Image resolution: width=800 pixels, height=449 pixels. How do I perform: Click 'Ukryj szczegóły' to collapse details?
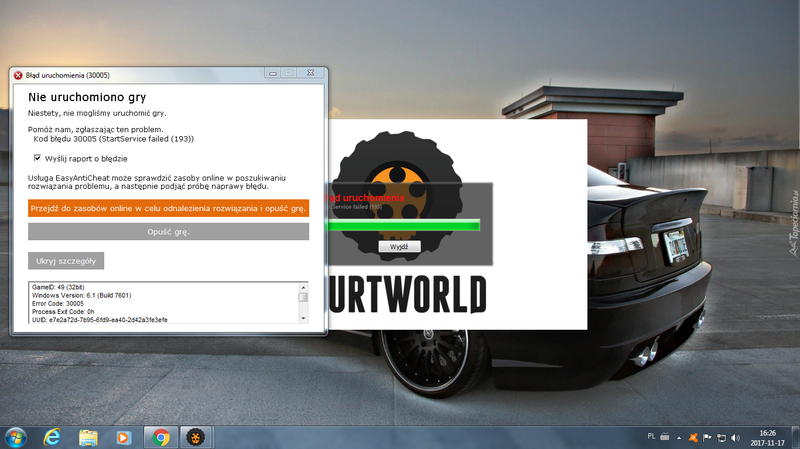(66, 261)
